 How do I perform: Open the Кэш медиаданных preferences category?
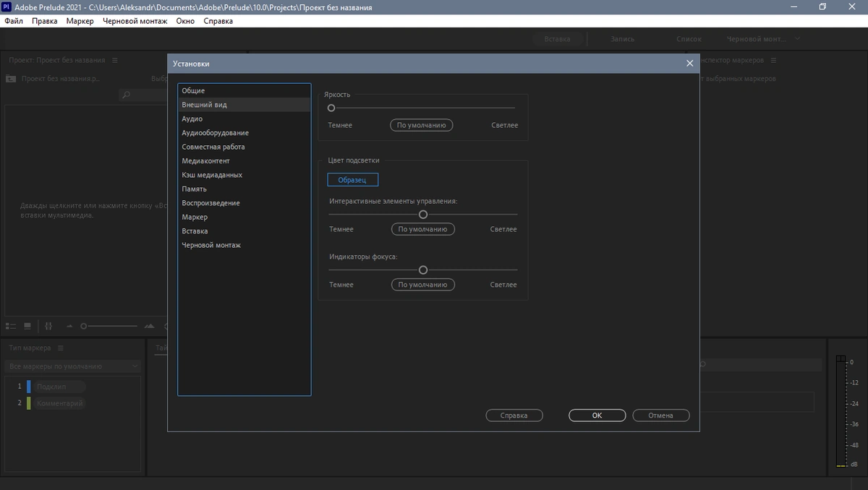pyautogui.click(x=244, y=175)
